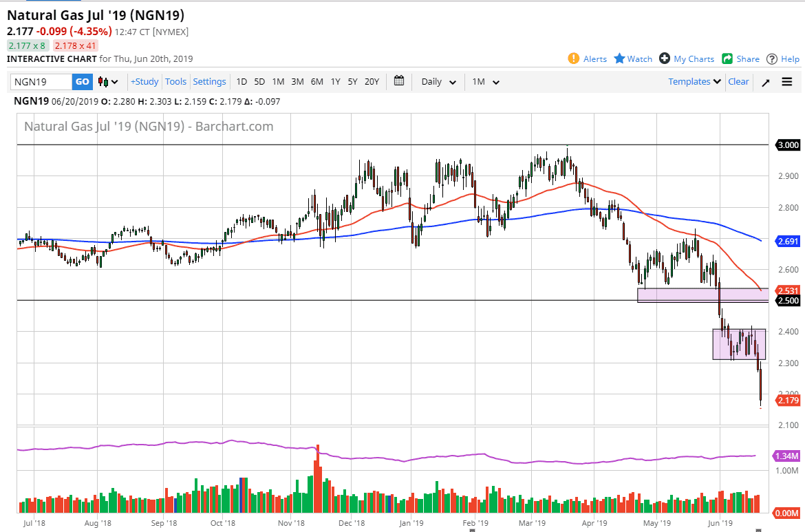Click the GO button next to the symbol field
Screen dimensions: 805x532
82,82
